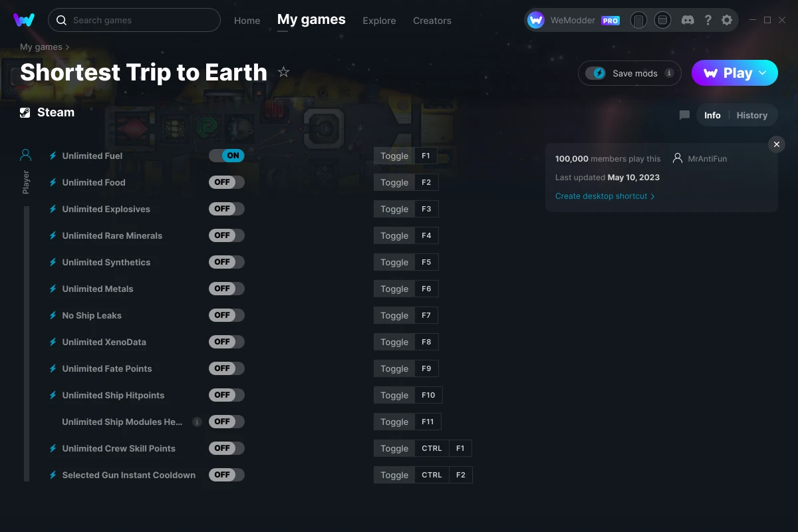Viewport: 798px width, 532px height.
Task: Expand the Play button dropdown arrow
Action: click(763, 73)
